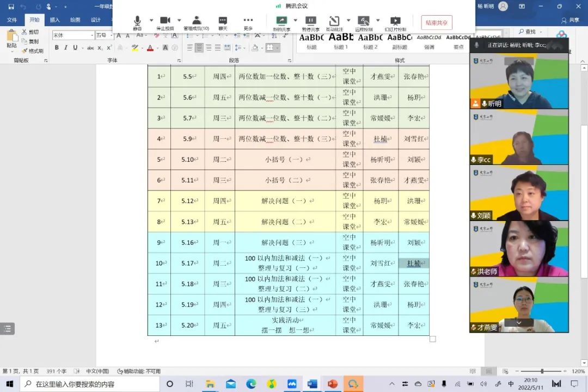Toggle italic formatting
Screen dimensions: 588x392
(x=66, y=48)
